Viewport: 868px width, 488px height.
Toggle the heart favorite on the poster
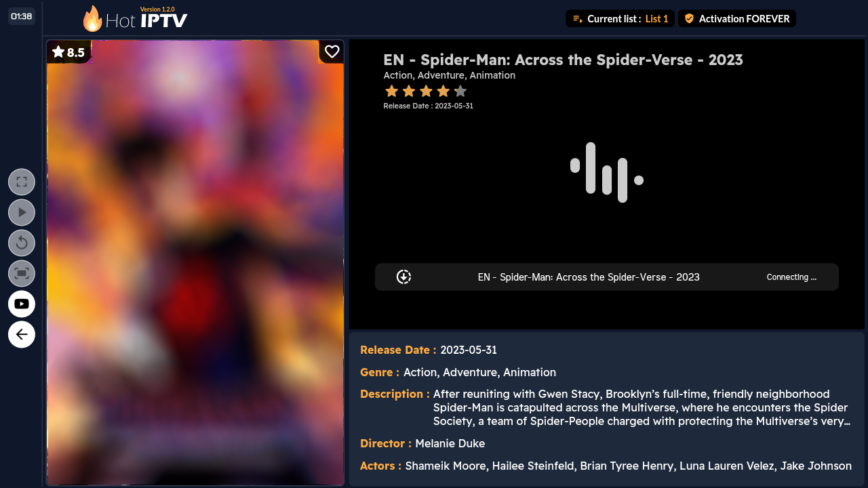(332, 52)
